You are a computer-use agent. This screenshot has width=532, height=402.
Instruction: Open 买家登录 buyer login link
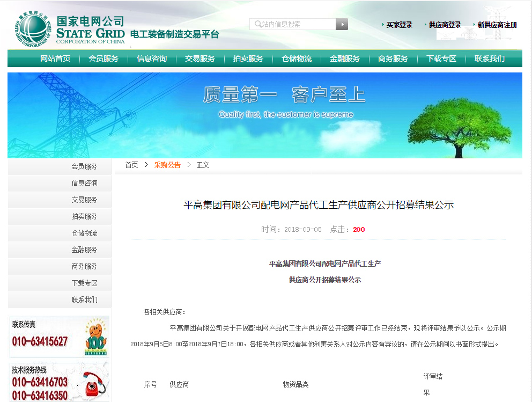pos(399,25)
